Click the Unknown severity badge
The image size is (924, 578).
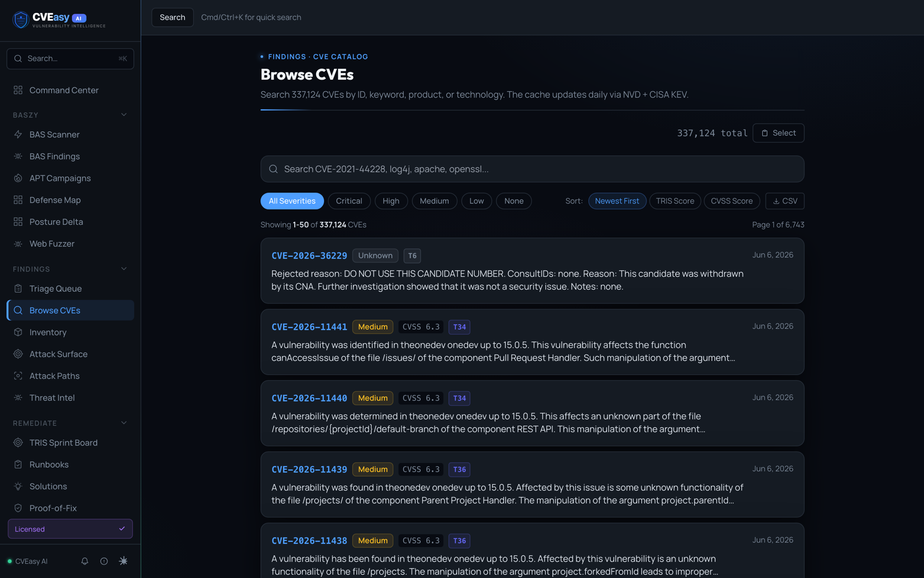(x=375, y=256)
